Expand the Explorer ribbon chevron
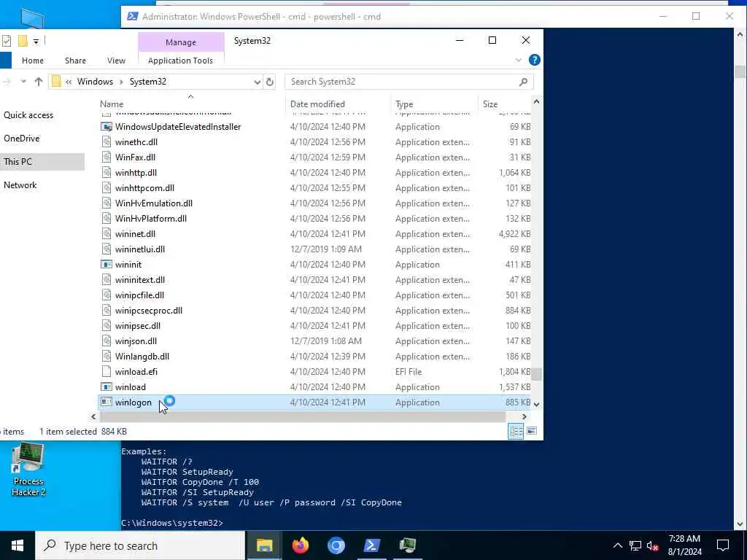This screenshot has width=747, height=560. pyautogui.click(x=519, y=61)
